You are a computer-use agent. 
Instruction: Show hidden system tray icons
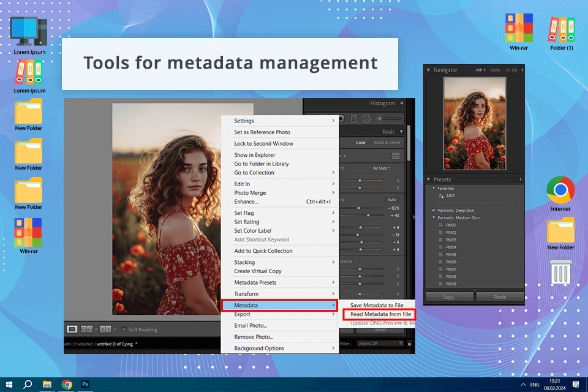tap(523, 385)
